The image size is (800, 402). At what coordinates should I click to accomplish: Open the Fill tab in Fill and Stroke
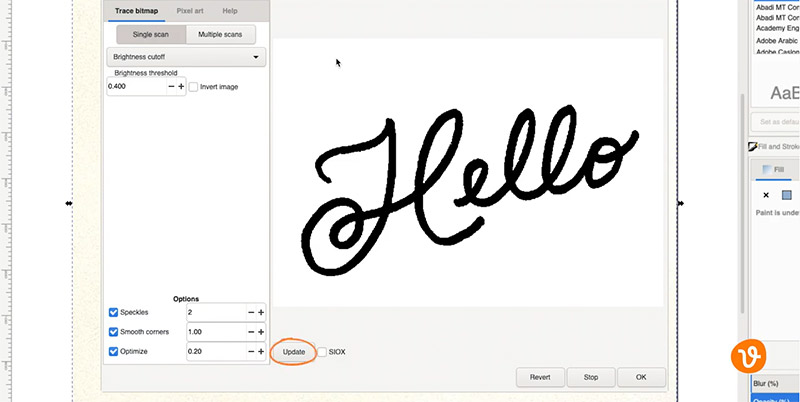tap(773, 169)
